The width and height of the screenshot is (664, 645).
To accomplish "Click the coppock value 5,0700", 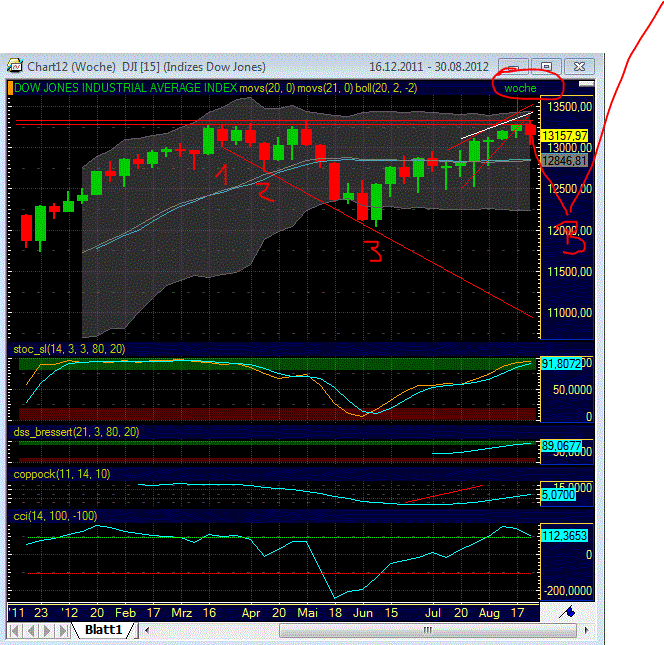I will pyautogui.click(x=559, y=495).
